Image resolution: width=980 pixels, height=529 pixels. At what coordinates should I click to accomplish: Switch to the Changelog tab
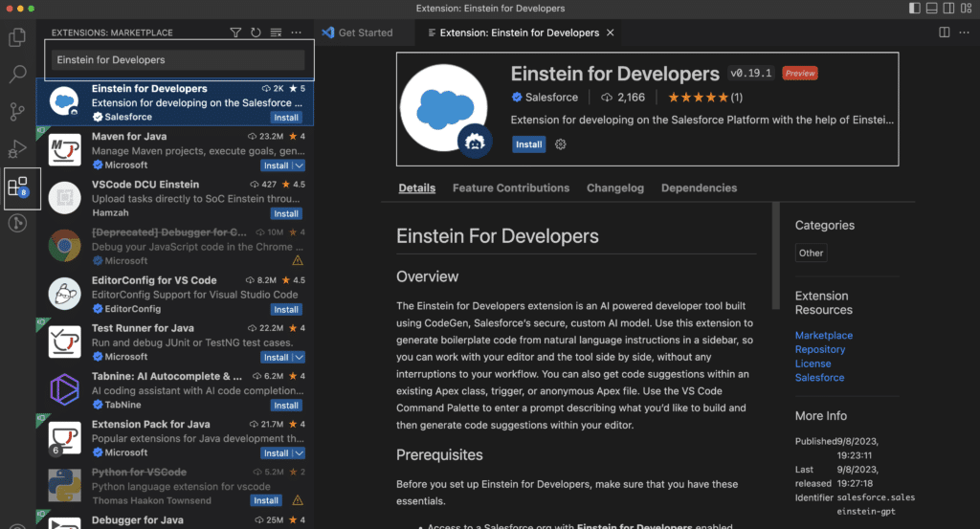614,188
